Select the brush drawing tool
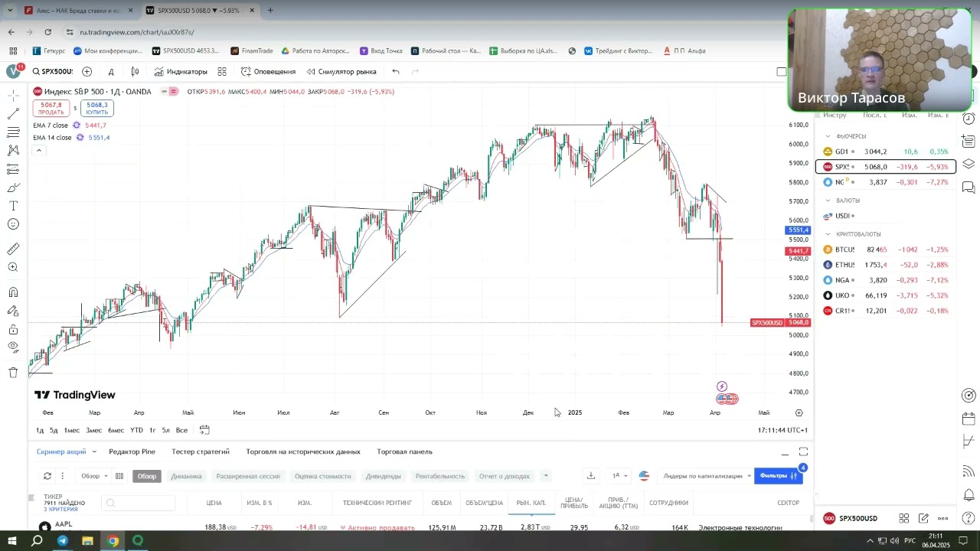The width and height of the screenshot is (980, 551). 13,187
